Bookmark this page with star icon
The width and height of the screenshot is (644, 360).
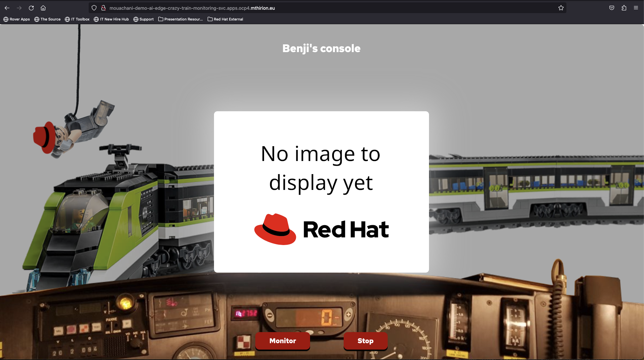561,8
